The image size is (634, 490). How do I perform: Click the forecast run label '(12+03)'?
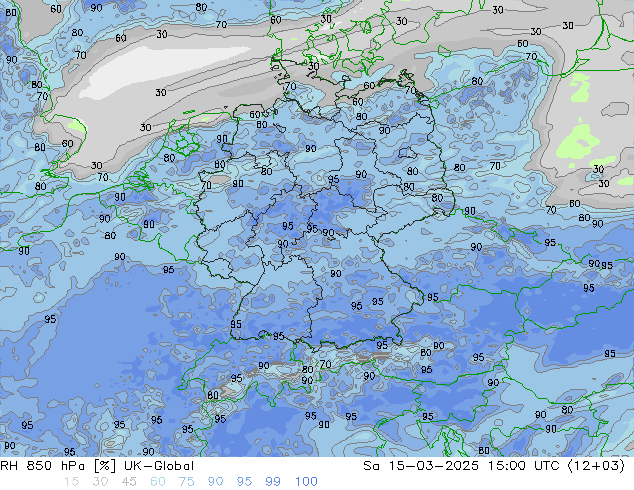pyautogui.click(x=596, y=466)
